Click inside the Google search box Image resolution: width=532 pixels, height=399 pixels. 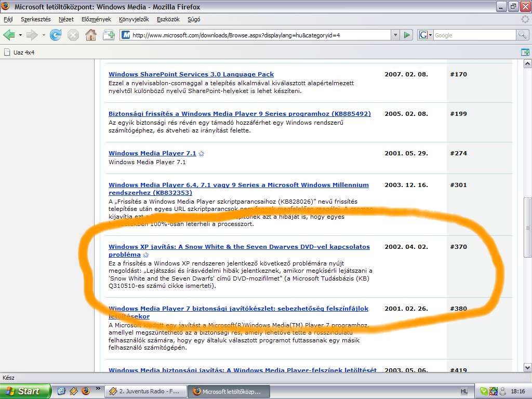click(474, 35)
